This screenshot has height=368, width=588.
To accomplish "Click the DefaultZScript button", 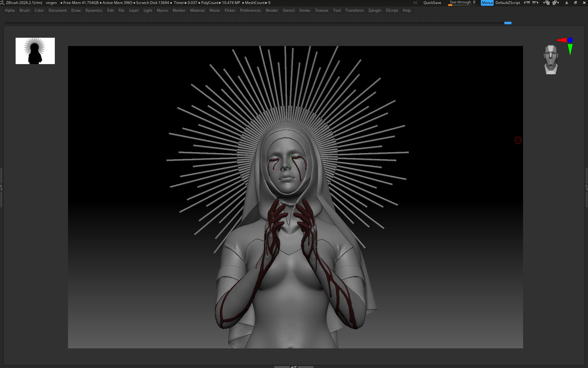I will tap(507, 3).
